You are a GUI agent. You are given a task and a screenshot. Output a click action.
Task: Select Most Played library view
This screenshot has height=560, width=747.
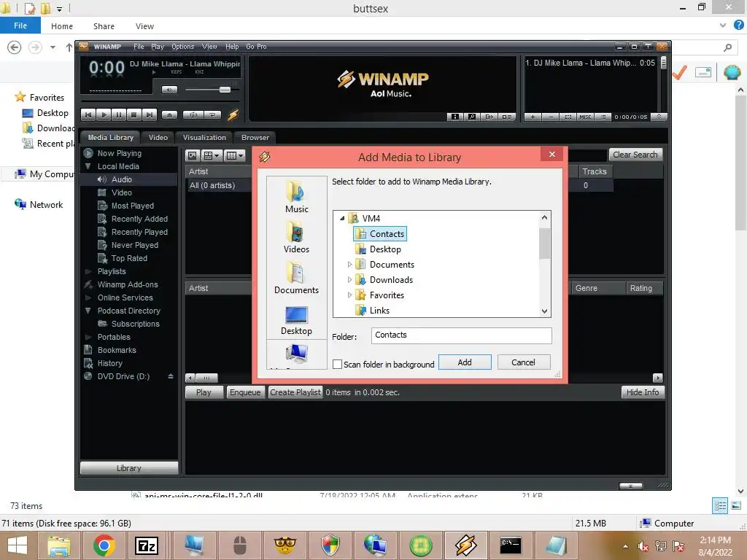(x=133, y=206)
